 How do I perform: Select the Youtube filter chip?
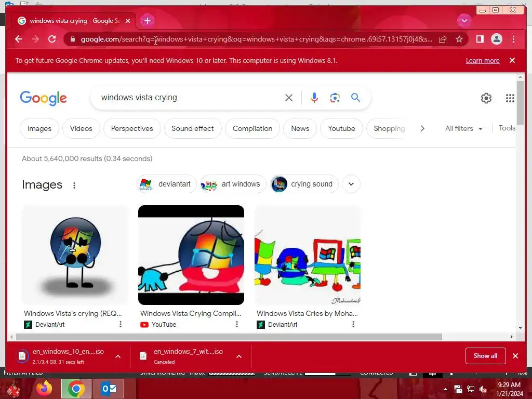tap(342, 129)
